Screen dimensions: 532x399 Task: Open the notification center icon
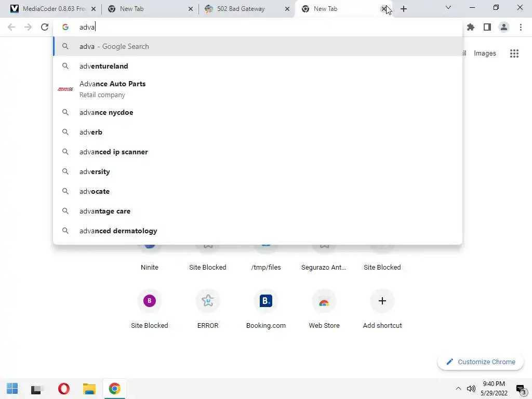521,389
